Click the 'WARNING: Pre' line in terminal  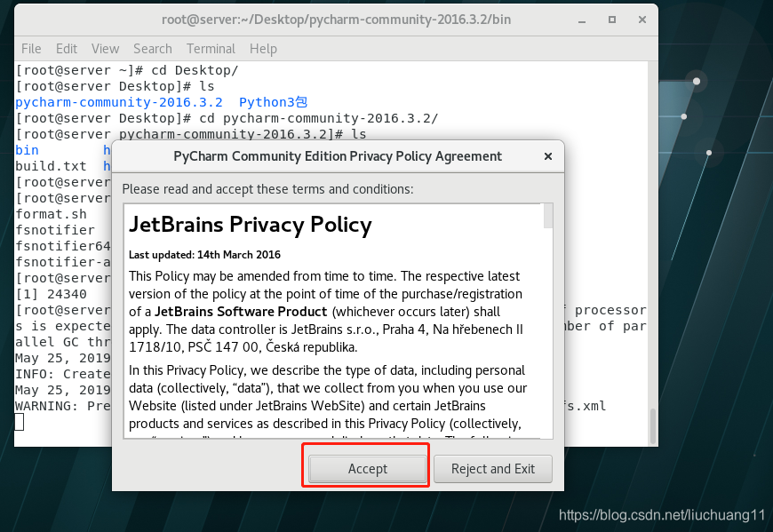click(62, 407)
